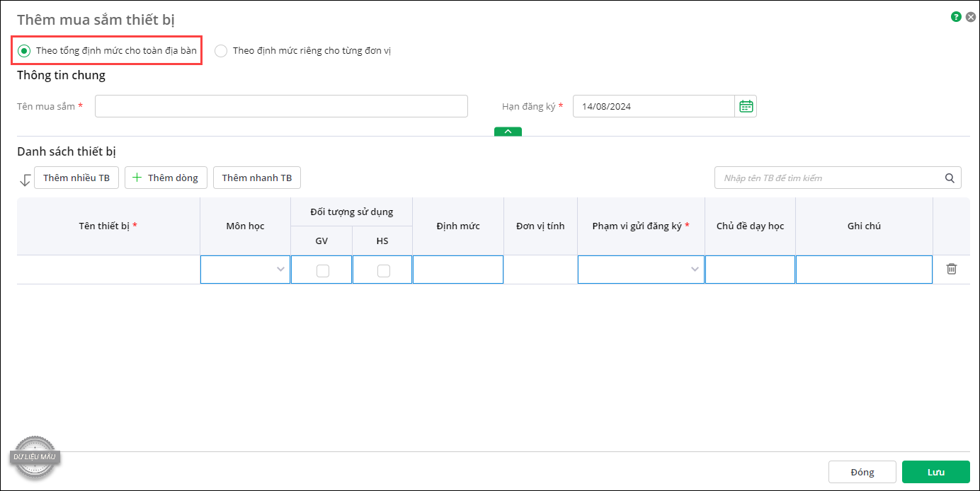Close the Thêm mua sắm thiết bị dialog
This screenshot has height=491, width=980.
click(x=971, y=16)
